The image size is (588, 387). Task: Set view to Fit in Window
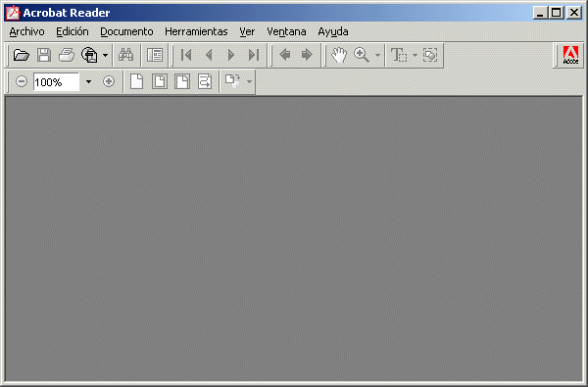pyautogui.click(x=160, y=81)
